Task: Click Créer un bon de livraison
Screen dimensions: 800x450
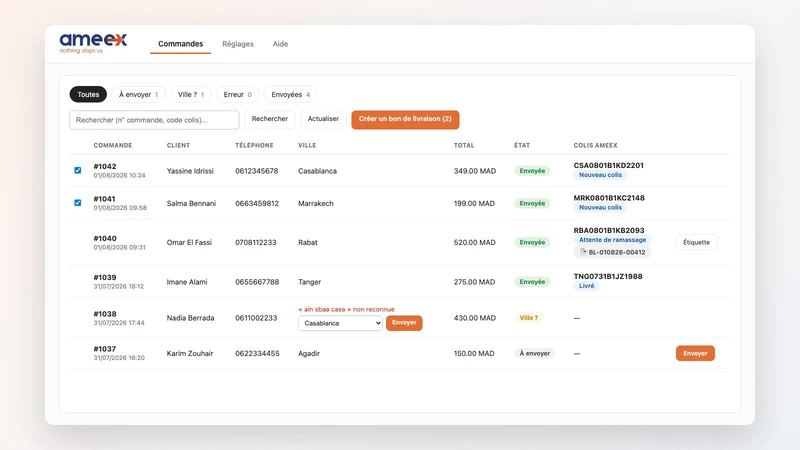Action: pos(405,119)
